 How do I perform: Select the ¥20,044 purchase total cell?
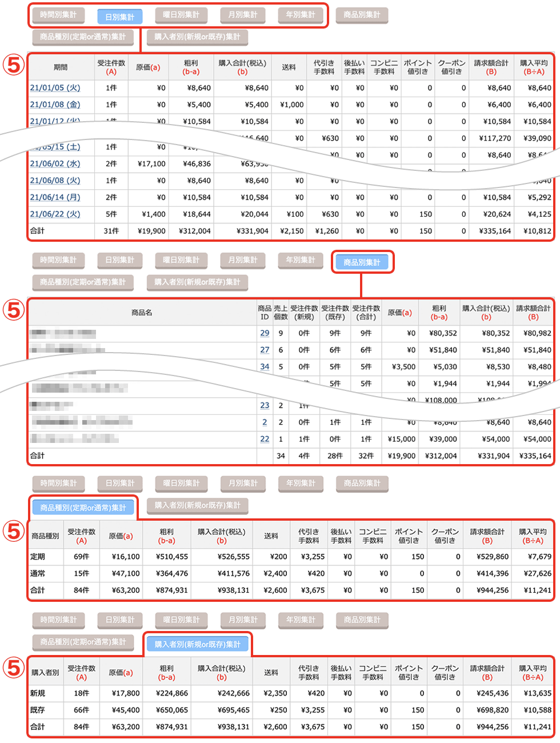coord(242,214)
